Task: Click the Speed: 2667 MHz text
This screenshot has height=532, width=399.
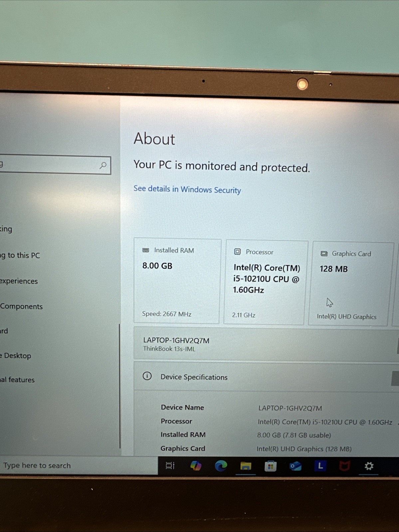Action: pyautogui.click(x=166, y=314)
